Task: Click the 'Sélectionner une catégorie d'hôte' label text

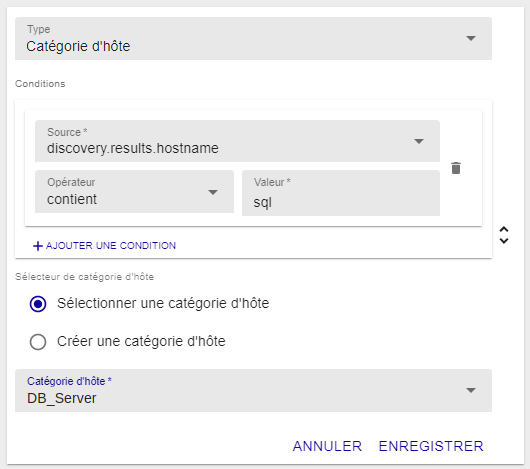Action: pyautogui.click(x=163, y=303)
